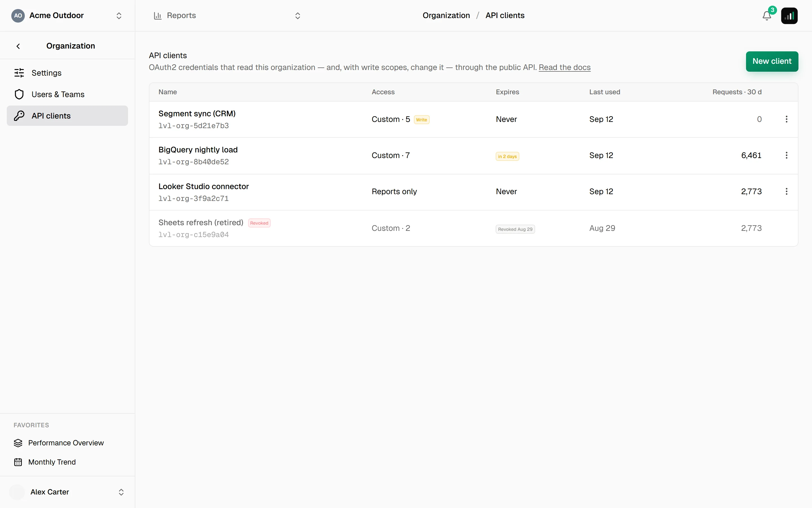Click the Name column header
This screenshot has height=508, width=812.
[167, 92]
